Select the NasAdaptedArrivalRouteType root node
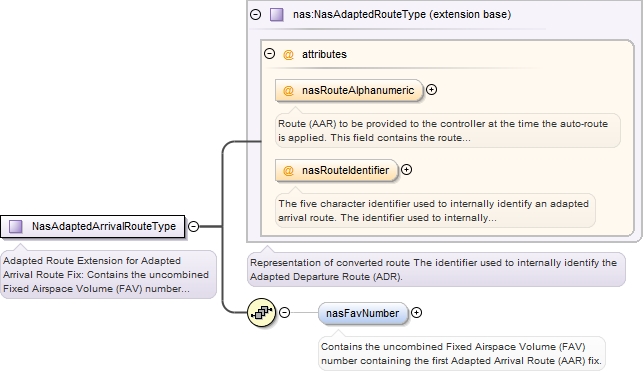This screenshot has width=644, height=374. pos(93,226)
